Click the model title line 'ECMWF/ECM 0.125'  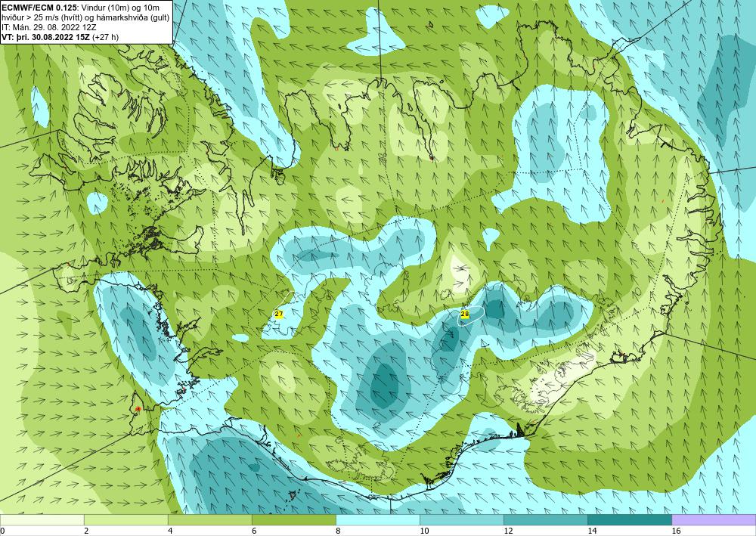[39, 8]
